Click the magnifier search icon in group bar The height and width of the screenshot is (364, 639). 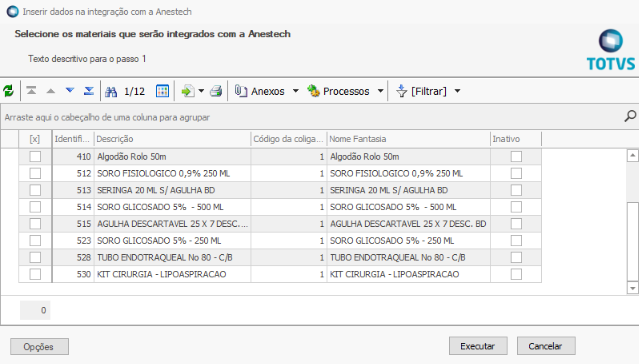point(630,117)
